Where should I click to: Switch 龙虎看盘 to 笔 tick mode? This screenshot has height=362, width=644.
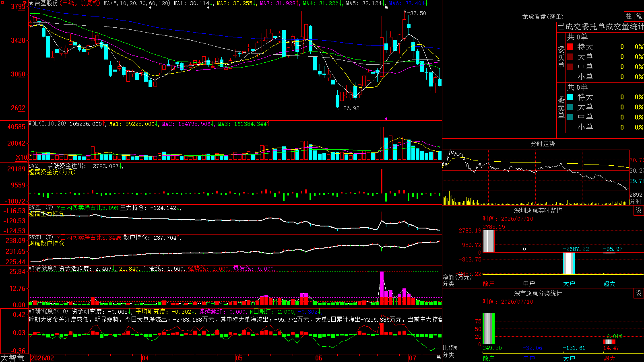[639, 16]
